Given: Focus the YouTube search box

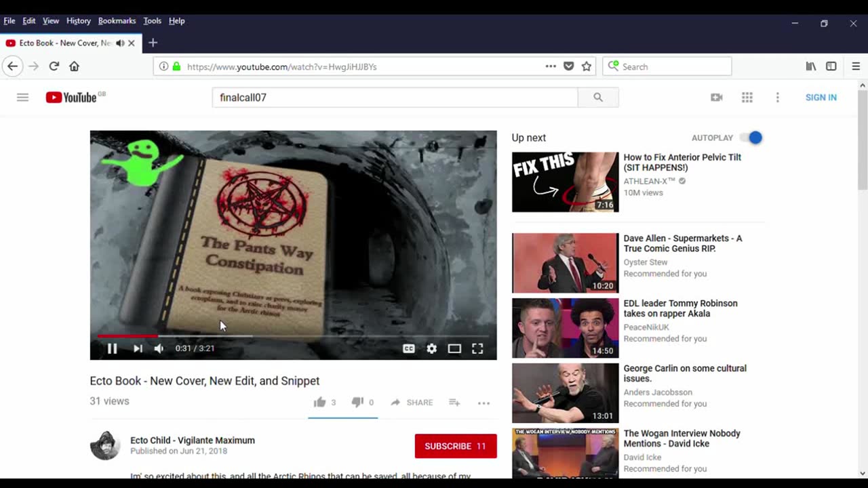Looking at the screenshot, I should tap(395, 98).
